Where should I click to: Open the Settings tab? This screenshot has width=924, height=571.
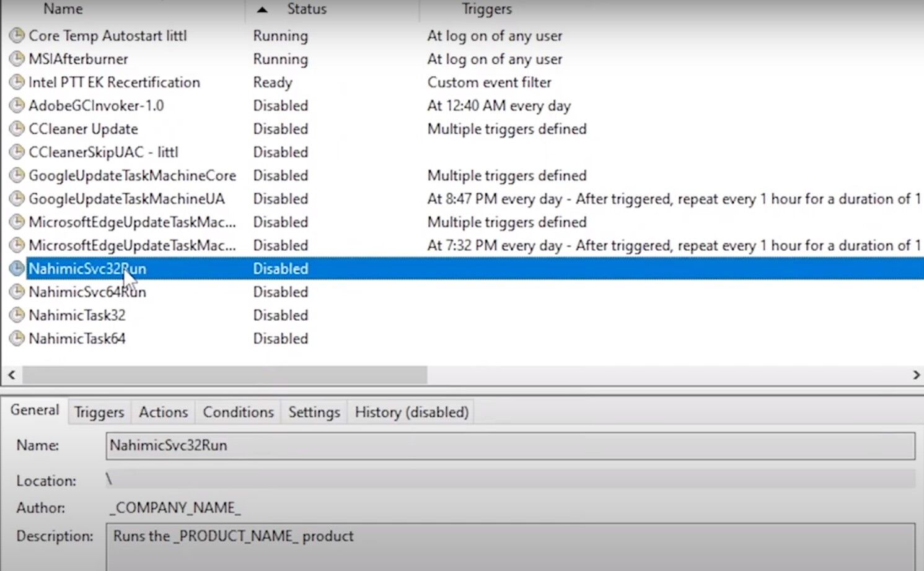pyautogui.click(x=314, y=412)
